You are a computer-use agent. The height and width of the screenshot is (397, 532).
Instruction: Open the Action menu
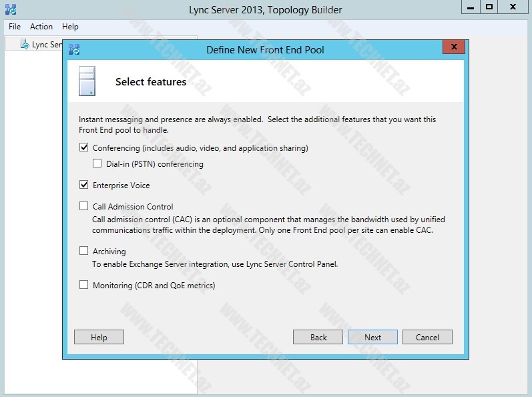[41, 27]
